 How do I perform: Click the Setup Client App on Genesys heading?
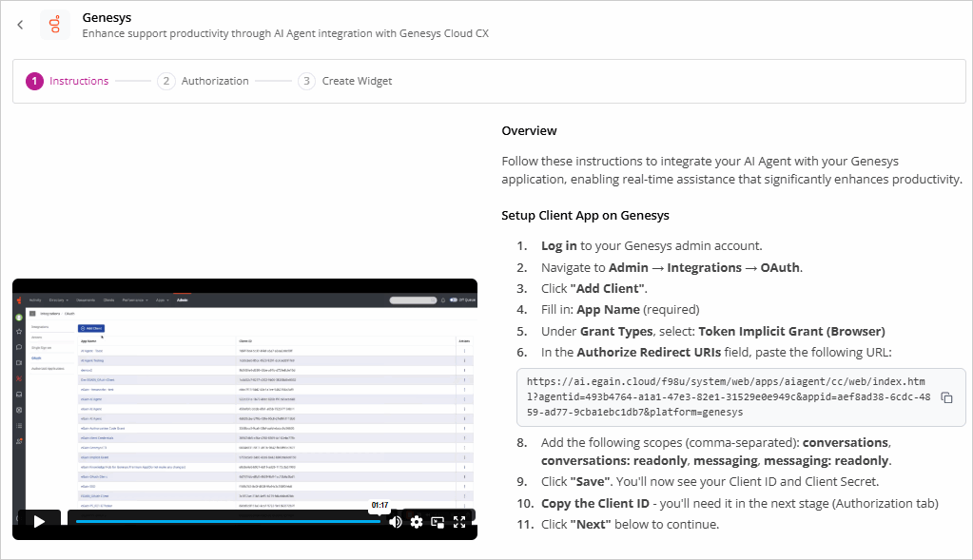(585, 215)
